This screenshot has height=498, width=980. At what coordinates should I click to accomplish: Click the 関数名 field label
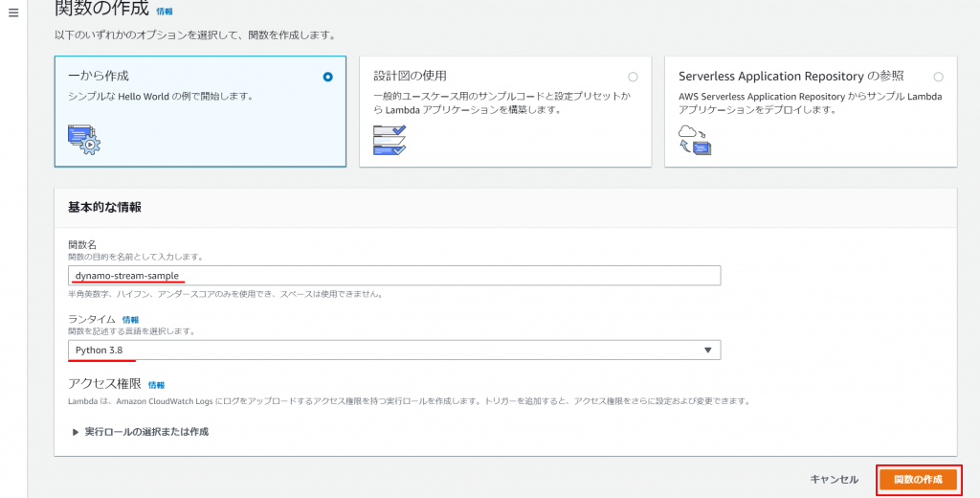82,244
